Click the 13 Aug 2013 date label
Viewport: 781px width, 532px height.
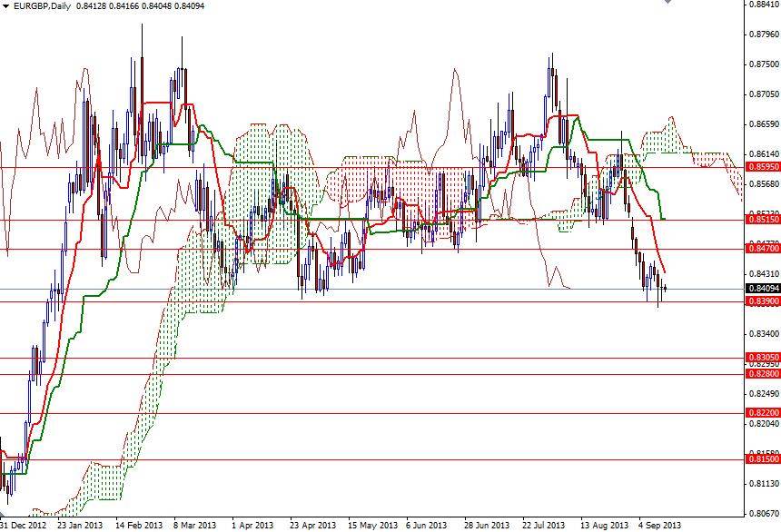click(605, 525)
